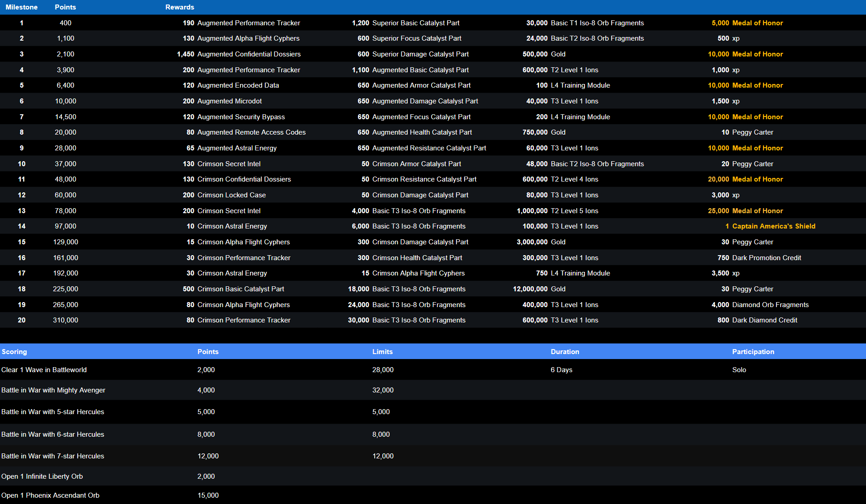Viewport: 866px width, 504px height.
Task: Select the 6 Days duration value
Action: 561,370
